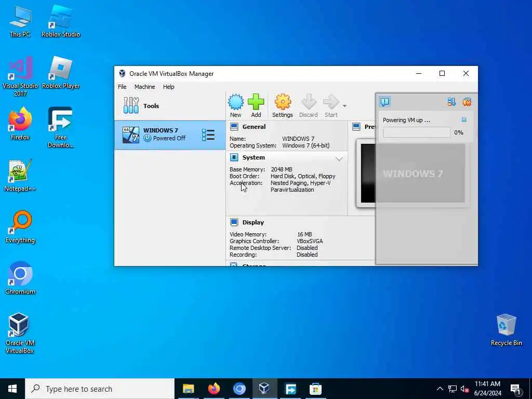Image resolution: width=532 pixels, height=399 pixels.
Task: Click the Display section header
Action: point(253,222)
